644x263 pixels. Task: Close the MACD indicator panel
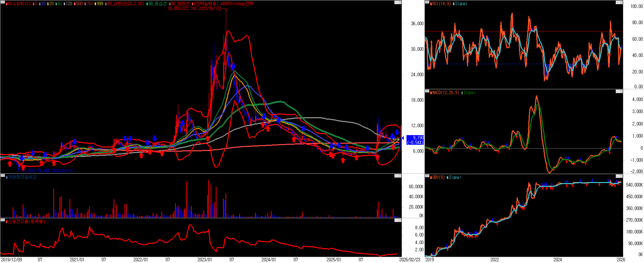pyautogui.click(x=621, y=91)
